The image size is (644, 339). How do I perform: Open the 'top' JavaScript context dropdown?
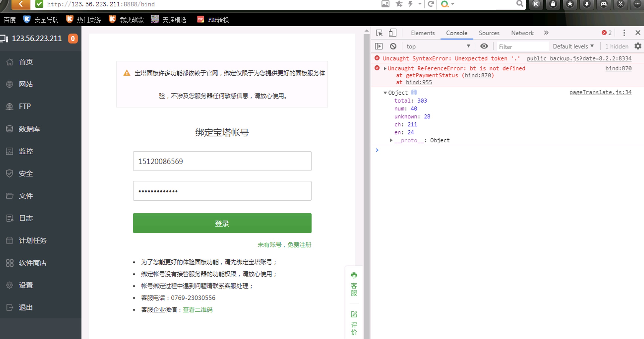tap(438, 46)
